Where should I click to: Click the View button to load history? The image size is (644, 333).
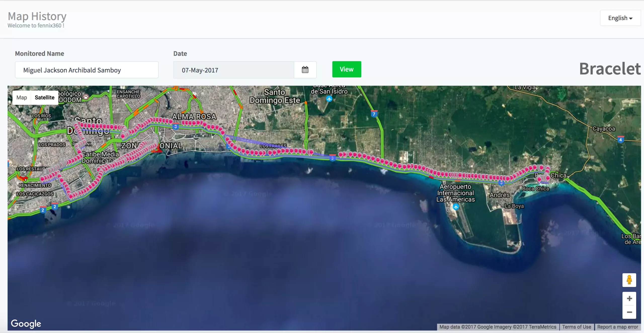[x=346, y=69]
